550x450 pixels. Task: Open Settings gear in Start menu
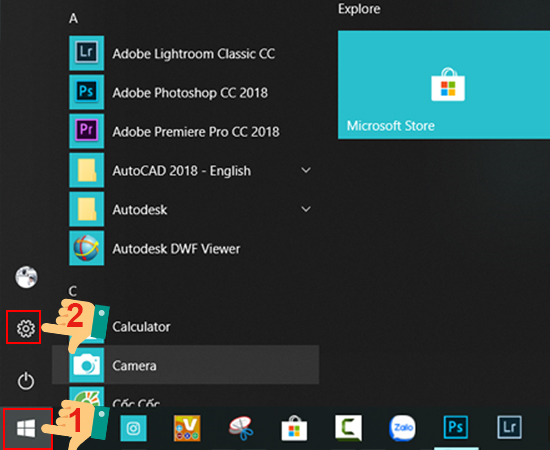point(26,328)
